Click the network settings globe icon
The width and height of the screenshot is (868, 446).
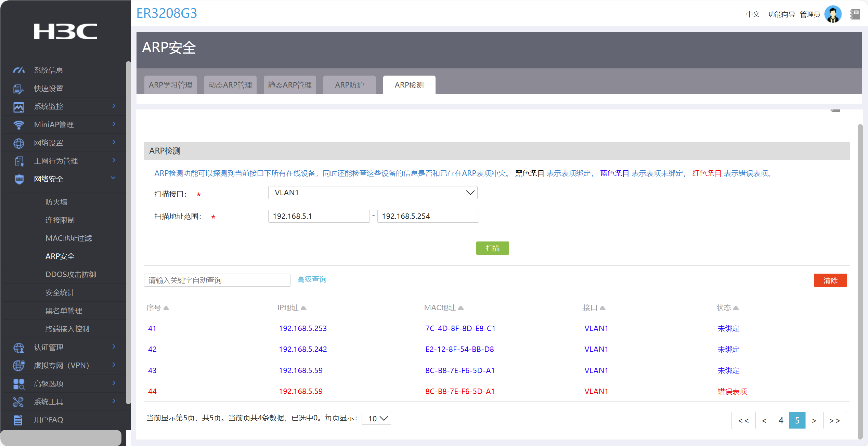[18, 143]
